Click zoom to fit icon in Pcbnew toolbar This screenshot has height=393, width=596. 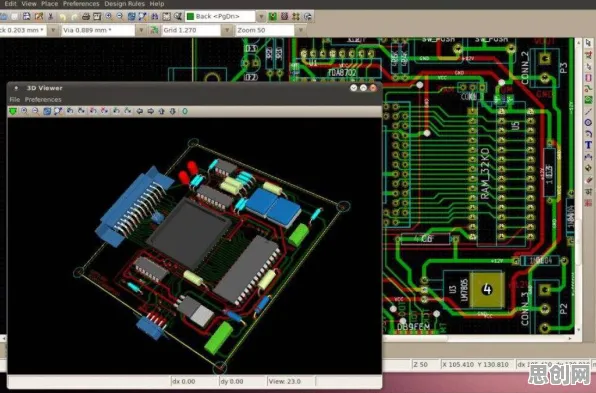pyautogui.click(x=143, y=16)
